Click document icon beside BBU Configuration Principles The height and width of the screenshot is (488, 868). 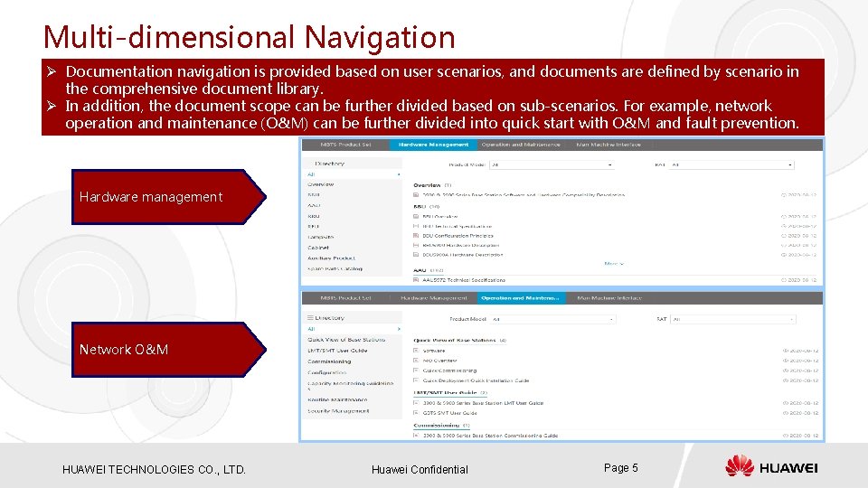coord(416,236)
